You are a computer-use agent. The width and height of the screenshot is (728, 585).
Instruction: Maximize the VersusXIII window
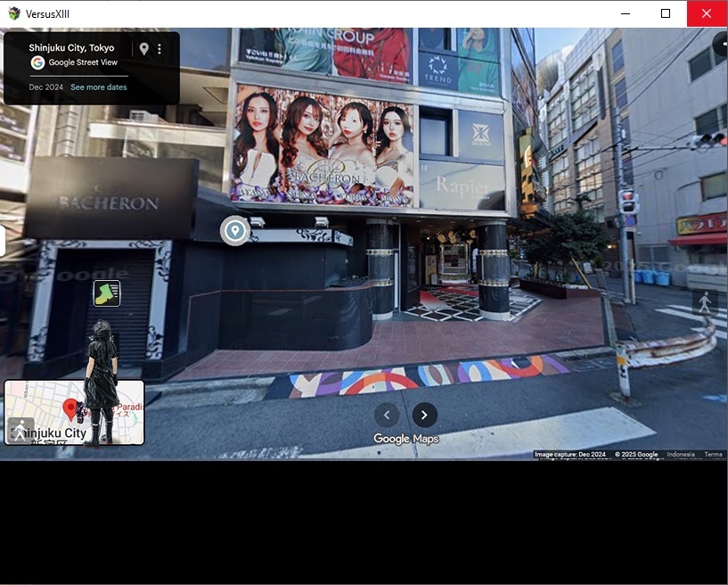666,13
